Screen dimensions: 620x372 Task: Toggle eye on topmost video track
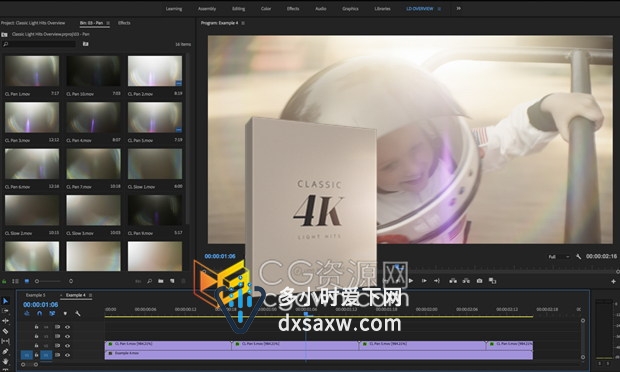(68, 327)
